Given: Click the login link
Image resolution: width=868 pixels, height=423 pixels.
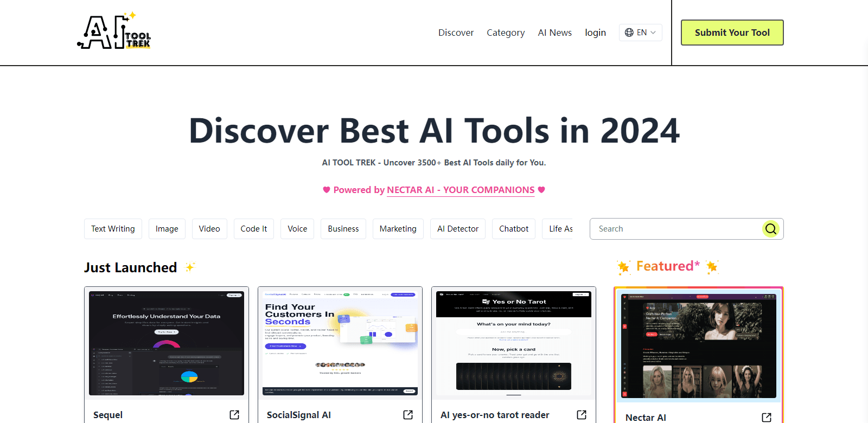Looking at the screenshot, I should click(x=595, y=33).
